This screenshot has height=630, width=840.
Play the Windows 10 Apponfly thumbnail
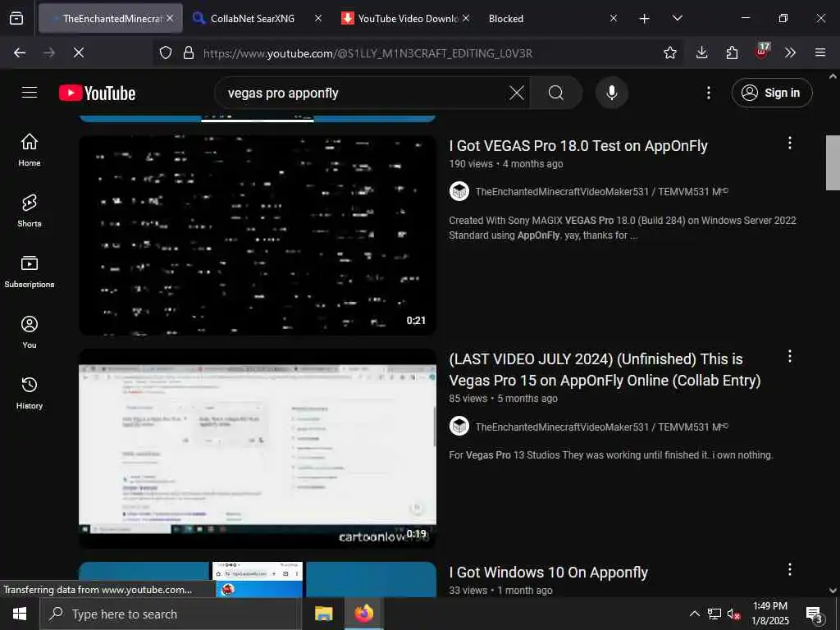(x=257, y=579)
